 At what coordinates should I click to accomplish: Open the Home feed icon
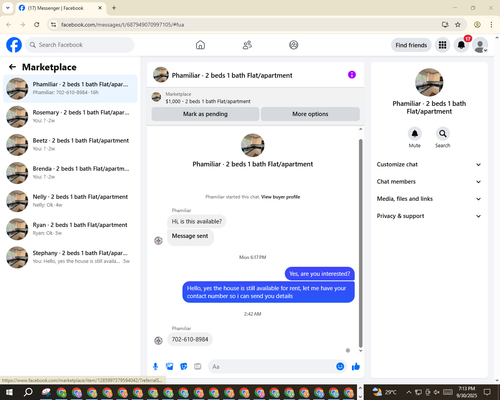point(200,45)
